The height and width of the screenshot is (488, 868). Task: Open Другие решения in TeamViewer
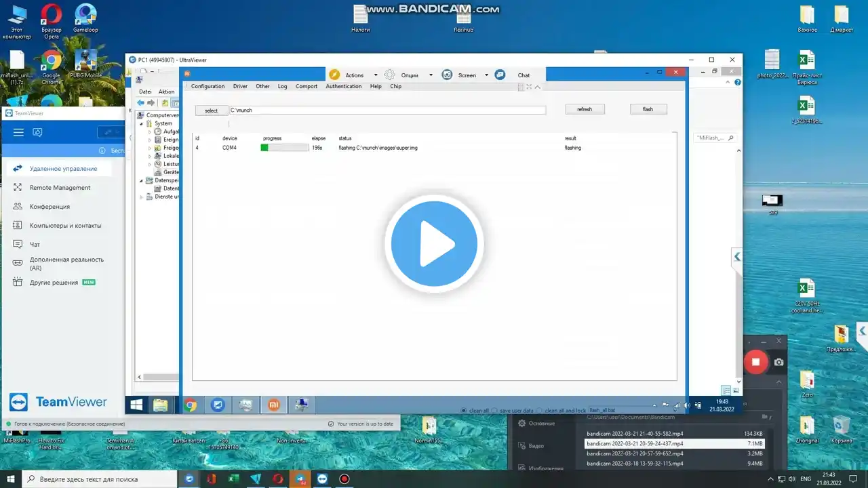click(54, 283)
